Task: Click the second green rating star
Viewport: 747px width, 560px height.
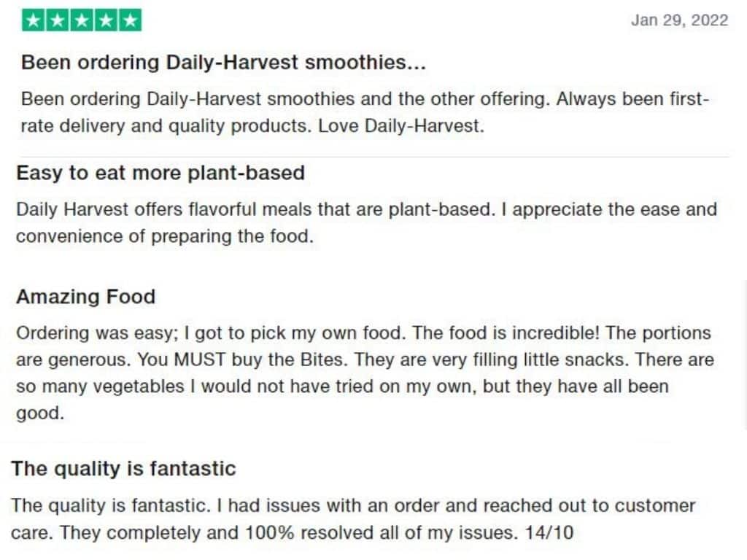Action: coord(58,20)
